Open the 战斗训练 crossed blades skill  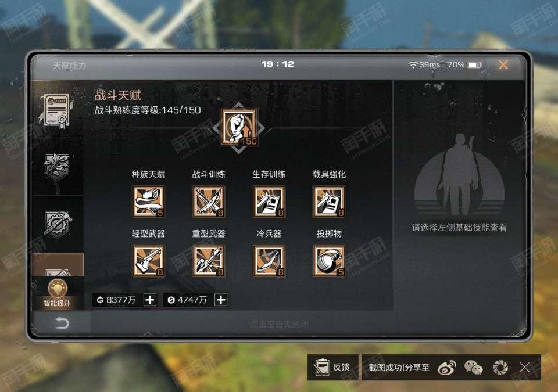pos(209,202)
